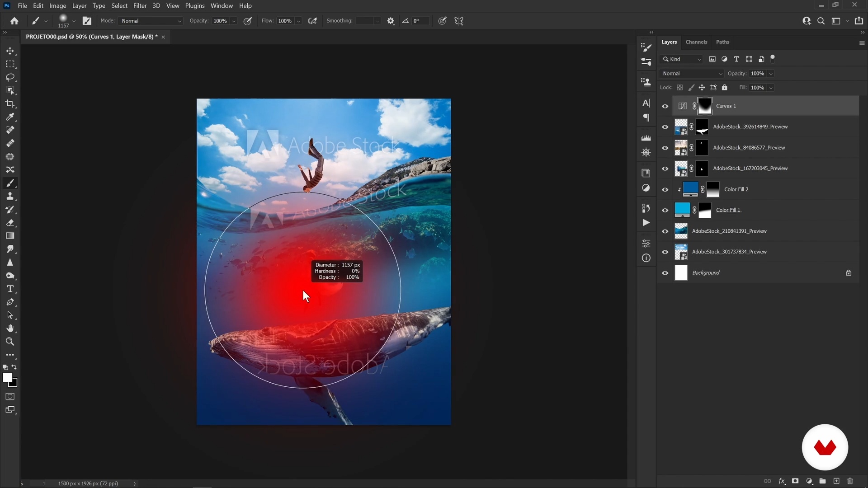Click the Share icon at top right
Screen dimensions: 868x488
pos(859,21)
